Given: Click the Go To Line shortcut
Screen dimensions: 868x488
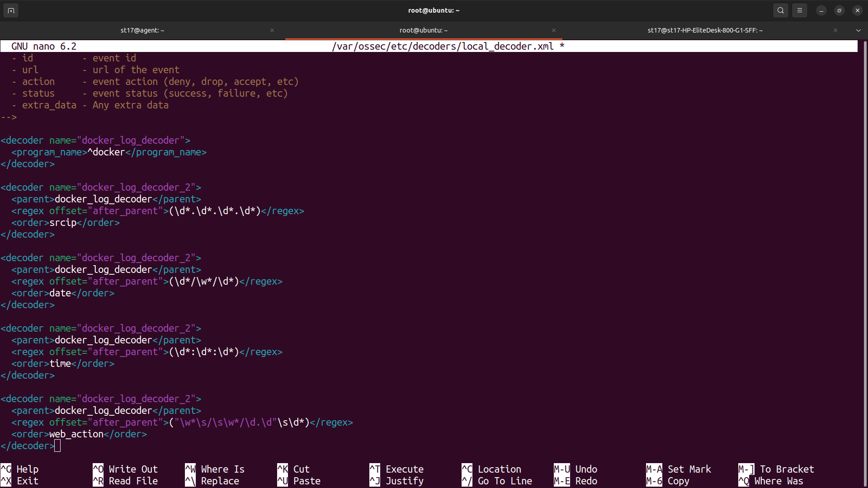Looking at the screenshot, I should [x=497, y=481].
